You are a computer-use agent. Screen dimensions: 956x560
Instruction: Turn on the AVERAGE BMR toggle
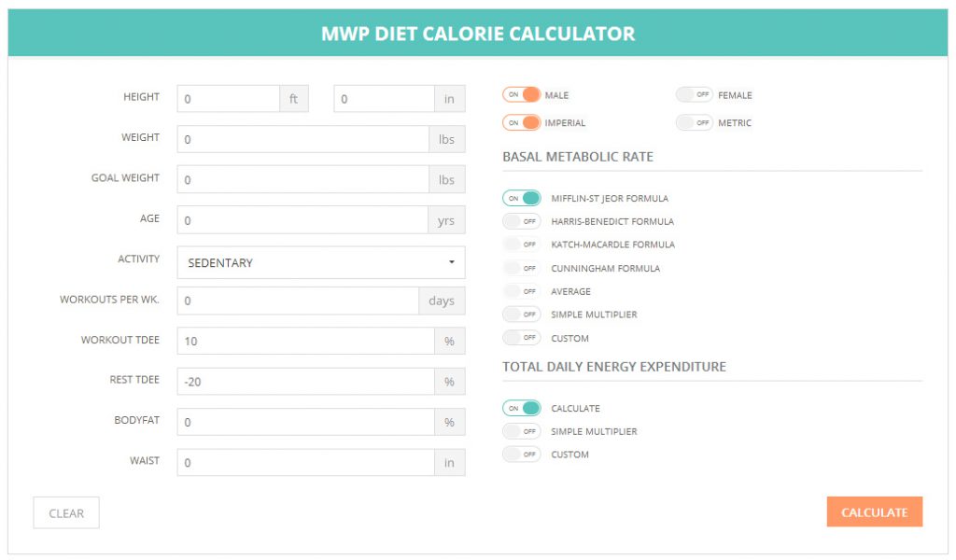521,291
